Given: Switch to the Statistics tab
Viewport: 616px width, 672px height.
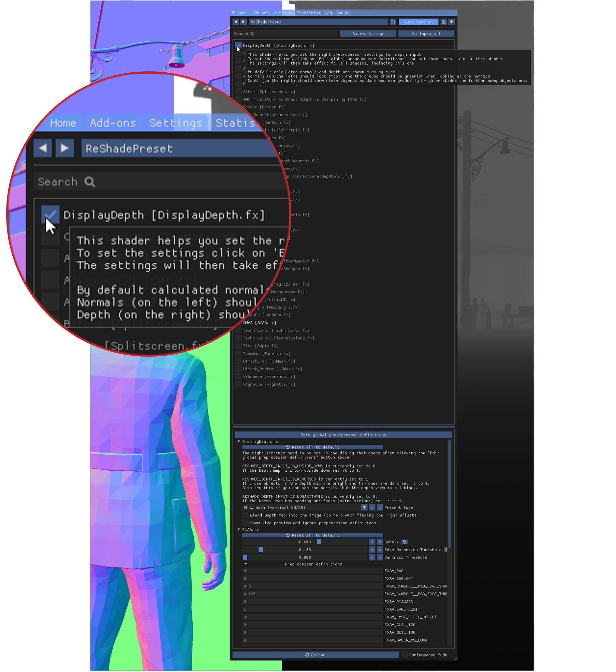Looking at the screenshot, I should (x=308, y=13).
